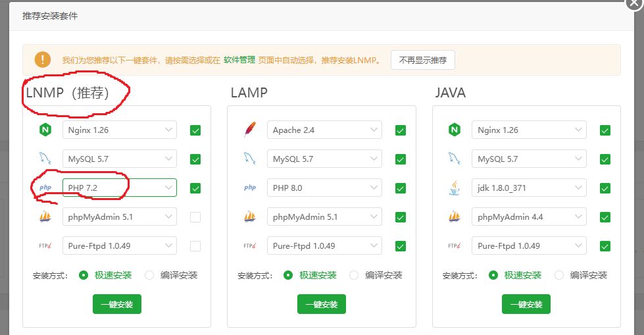
Task: Select 编译安装 radio in LAMP panel
Action: tap(354, 275)
